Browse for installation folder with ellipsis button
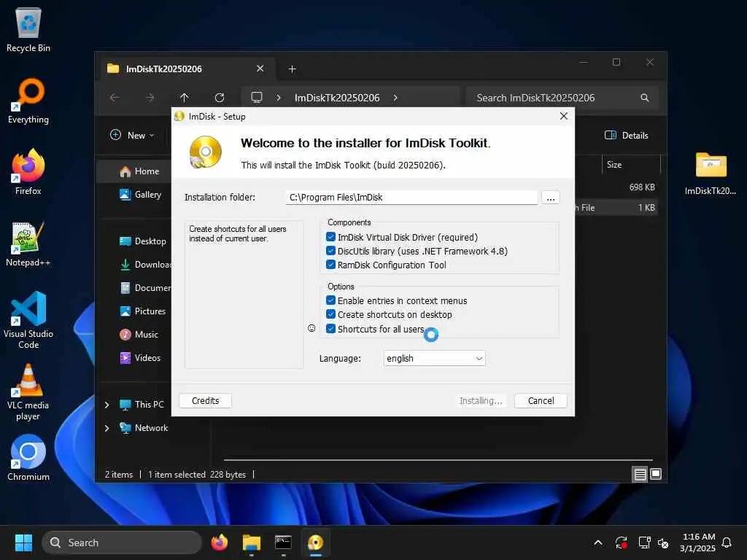This screenshot has width=747, height=560. point(550,198)
